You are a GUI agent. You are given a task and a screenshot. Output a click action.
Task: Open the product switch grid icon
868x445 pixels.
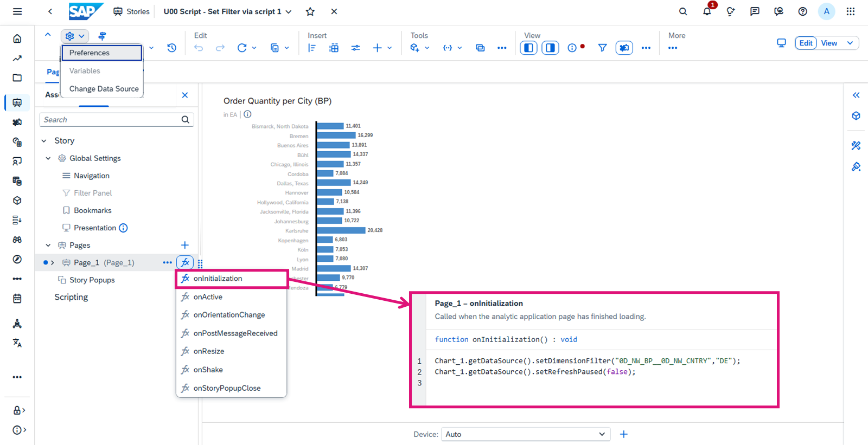(x=851, y=11)
